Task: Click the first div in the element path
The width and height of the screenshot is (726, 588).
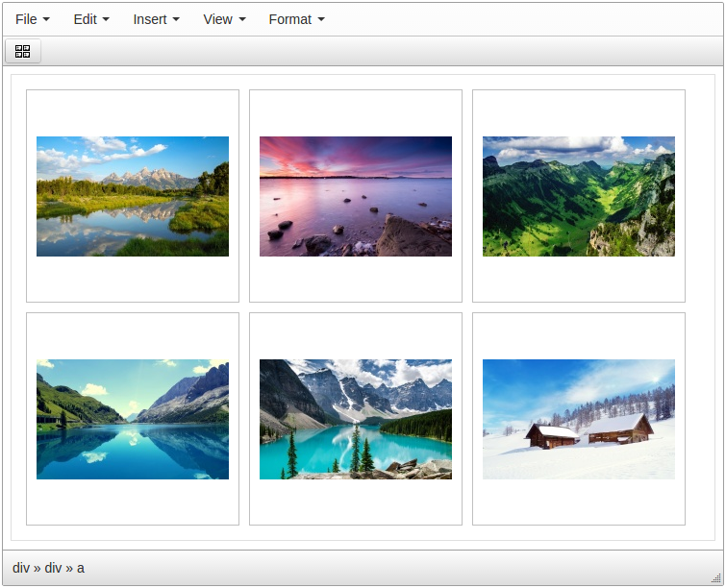Action: coord(21,568)
